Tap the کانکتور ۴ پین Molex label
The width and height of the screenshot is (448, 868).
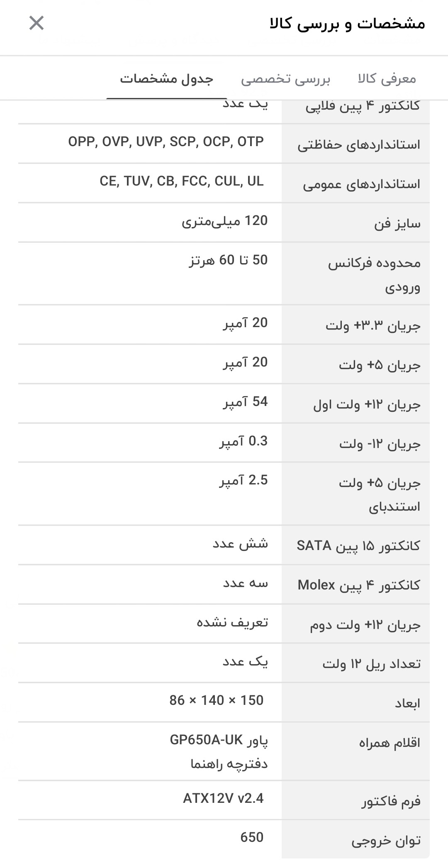click(358, 585)
